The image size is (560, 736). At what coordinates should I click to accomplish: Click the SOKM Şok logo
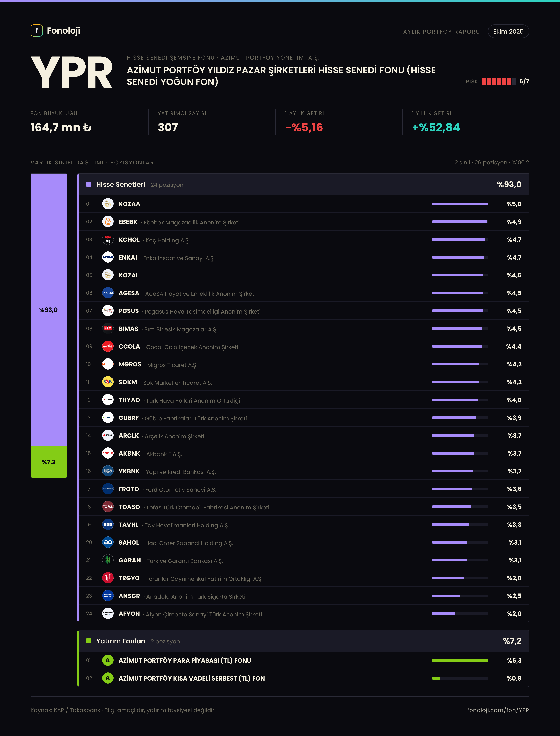pos(108,382)
